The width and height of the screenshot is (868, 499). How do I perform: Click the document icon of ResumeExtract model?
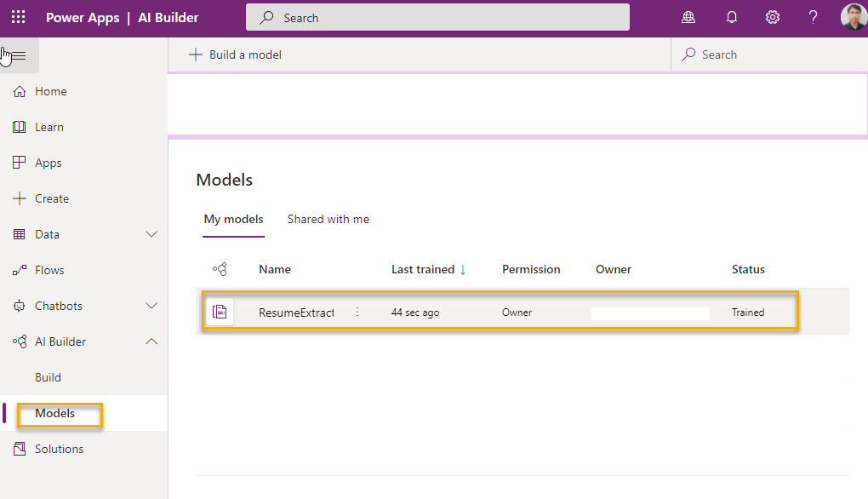point(220,312)
